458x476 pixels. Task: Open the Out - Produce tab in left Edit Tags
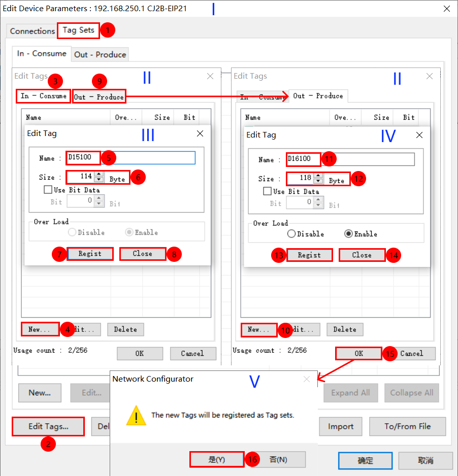(99, 96)
